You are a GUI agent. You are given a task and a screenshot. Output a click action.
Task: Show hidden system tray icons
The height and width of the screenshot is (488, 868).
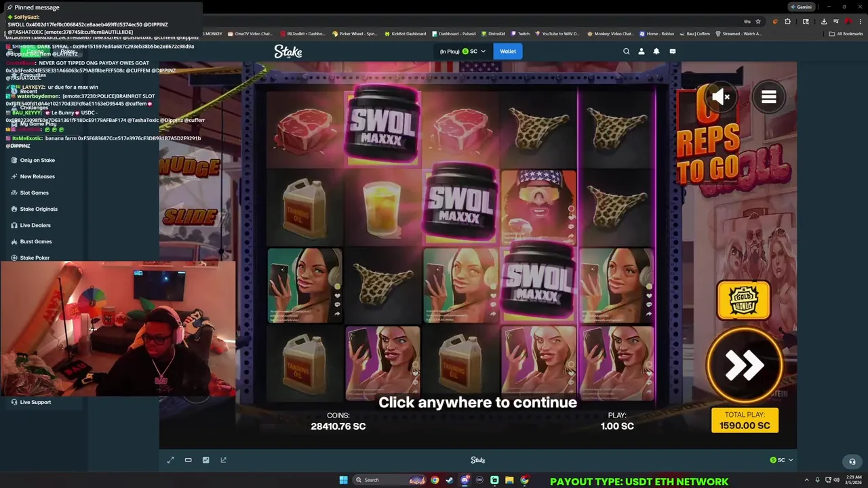(806, 480)
